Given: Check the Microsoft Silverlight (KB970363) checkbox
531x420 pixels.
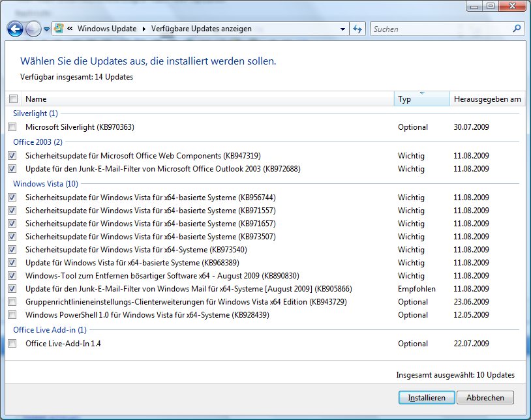Looking at the screenshot, I should [12, 127].
